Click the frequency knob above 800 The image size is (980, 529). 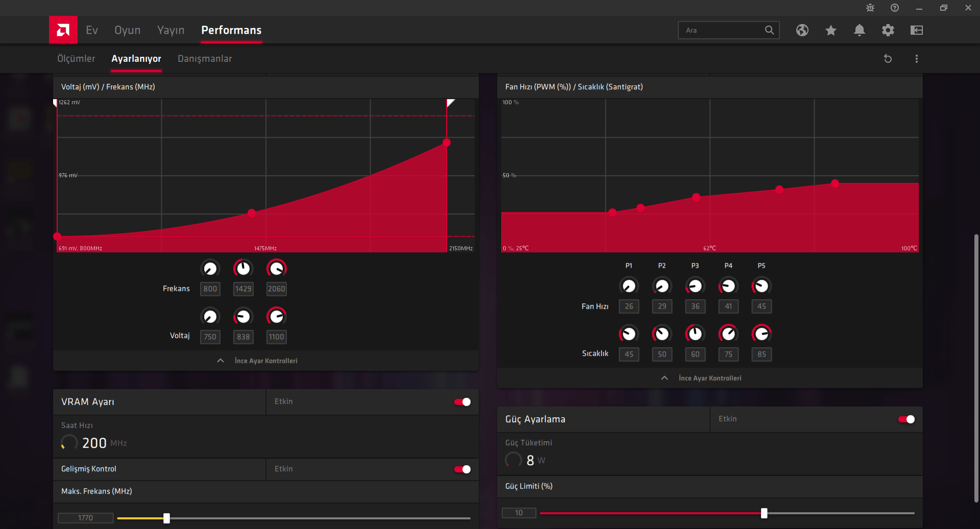(x=210, y=269)
